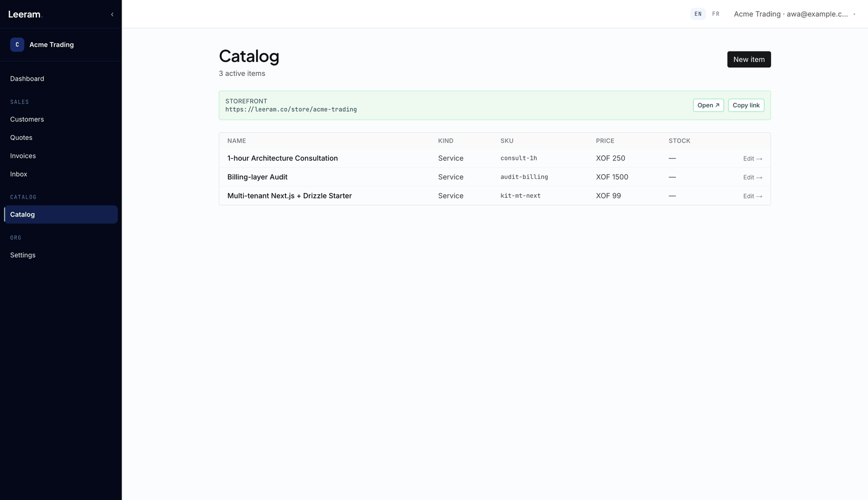This screenshot has height=500, width=868.
Task: Click the XOF 99 price cell
Action: coord(608,196)
